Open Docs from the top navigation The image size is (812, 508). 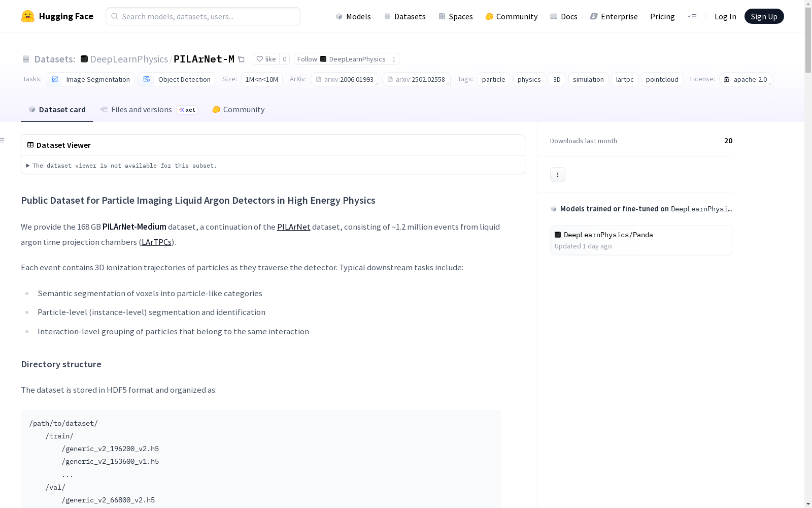click(x=564, y=16)
